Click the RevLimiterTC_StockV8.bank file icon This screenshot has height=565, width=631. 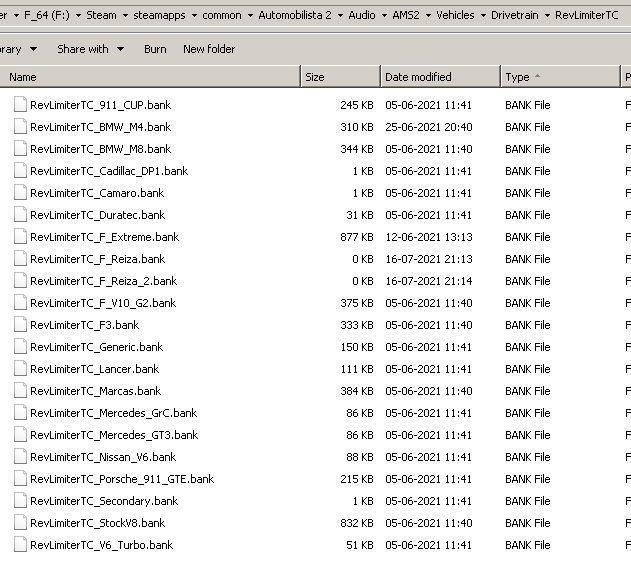tap(20, 523)
